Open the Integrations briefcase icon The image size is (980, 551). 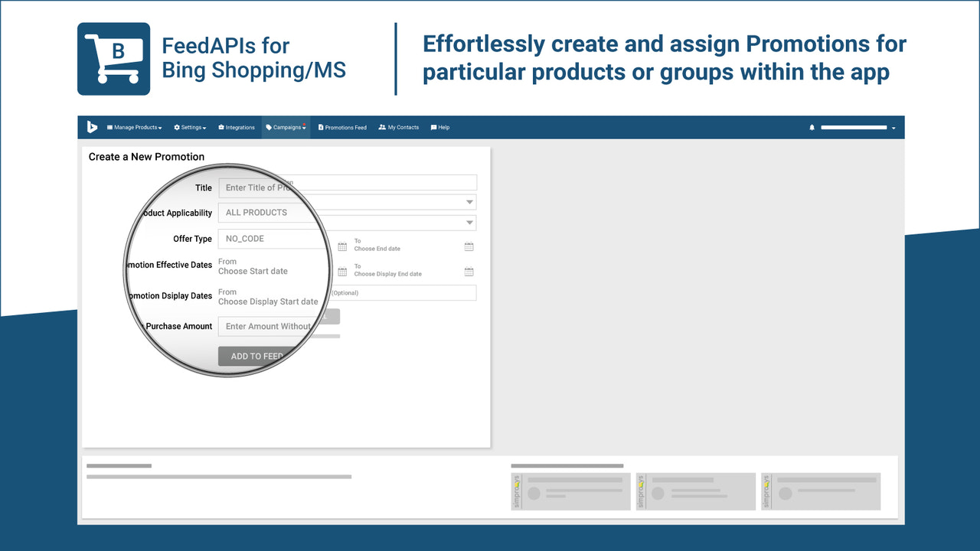click(x=220, y=127)
